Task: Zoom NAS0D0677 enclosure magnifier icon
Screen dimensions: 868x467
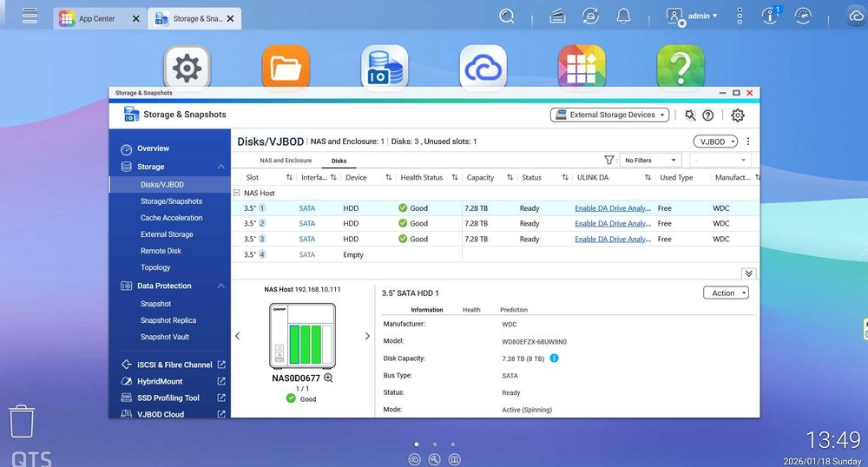Action: coord(328,378)
